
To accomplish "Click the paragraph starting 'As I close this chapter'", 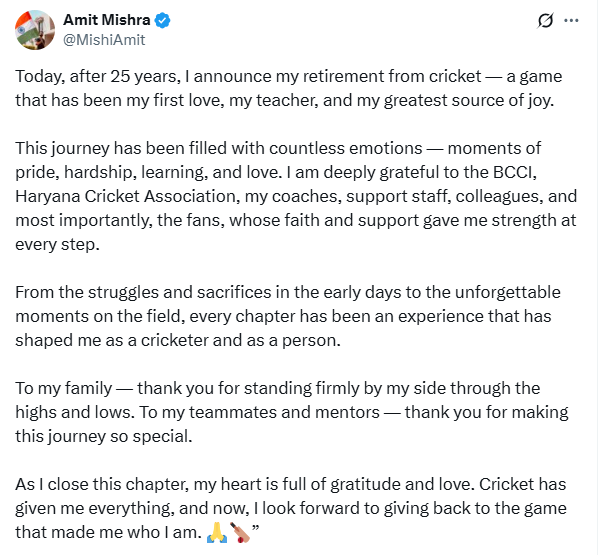I will click(291, 508).
